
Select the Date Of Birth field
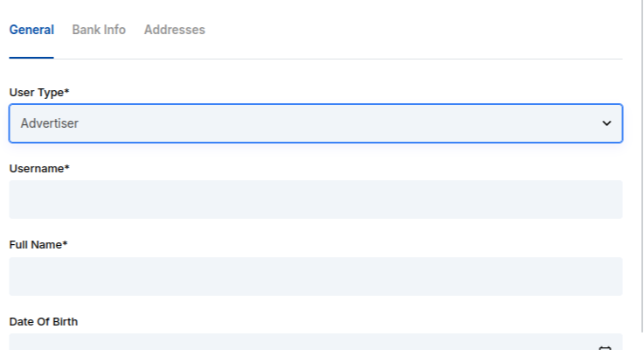297,343
